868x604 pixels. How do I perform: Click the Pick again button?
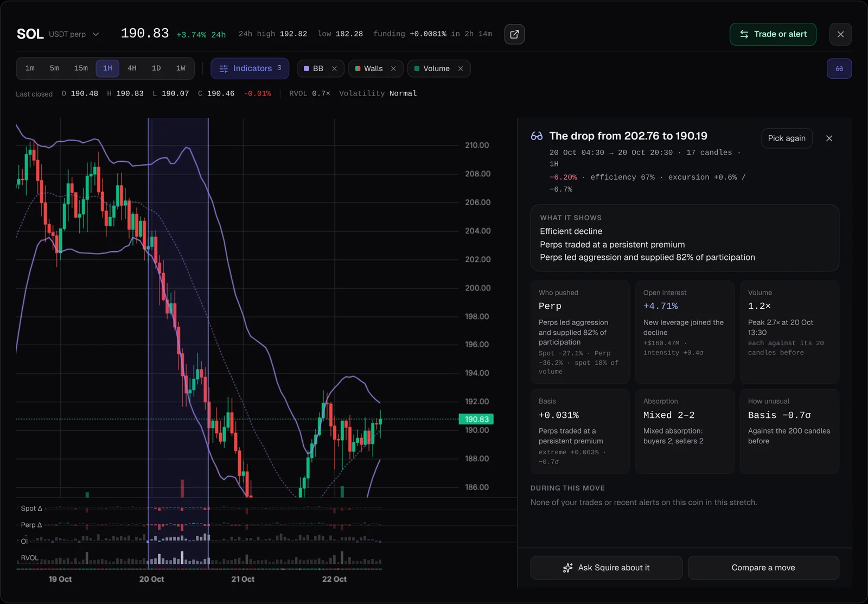pos(787,138)
